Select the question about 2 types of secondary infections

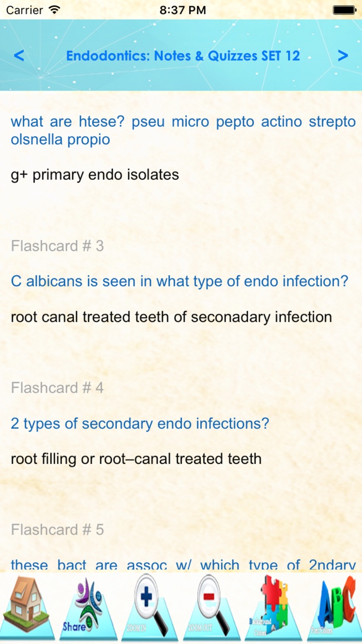[140, 423]
